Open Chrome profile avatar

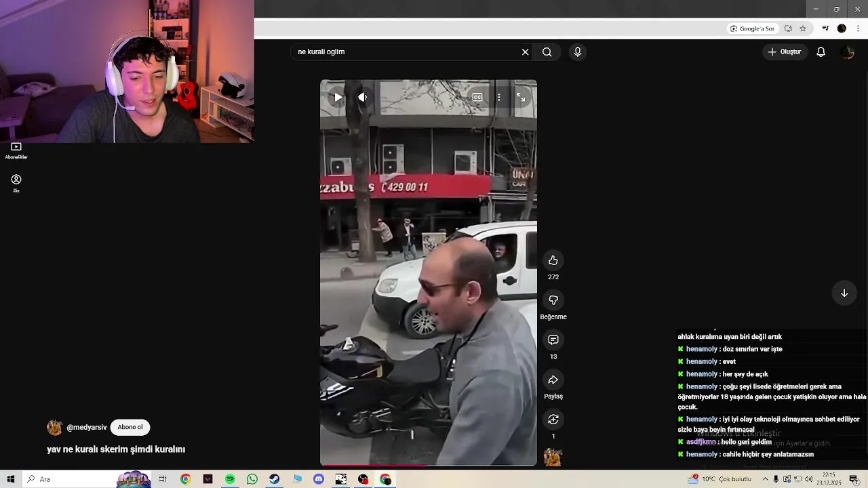(x=842, y=28)
